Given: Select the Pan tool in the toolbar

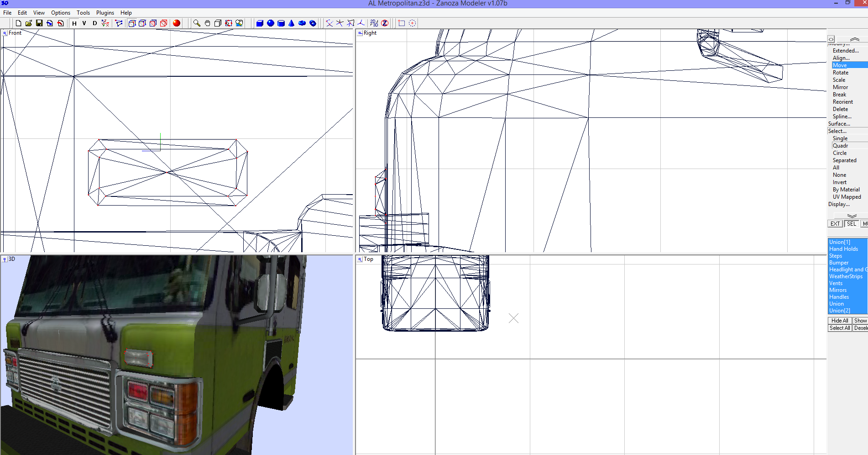Looking at the screenshot, I should [x=207, y=23].
